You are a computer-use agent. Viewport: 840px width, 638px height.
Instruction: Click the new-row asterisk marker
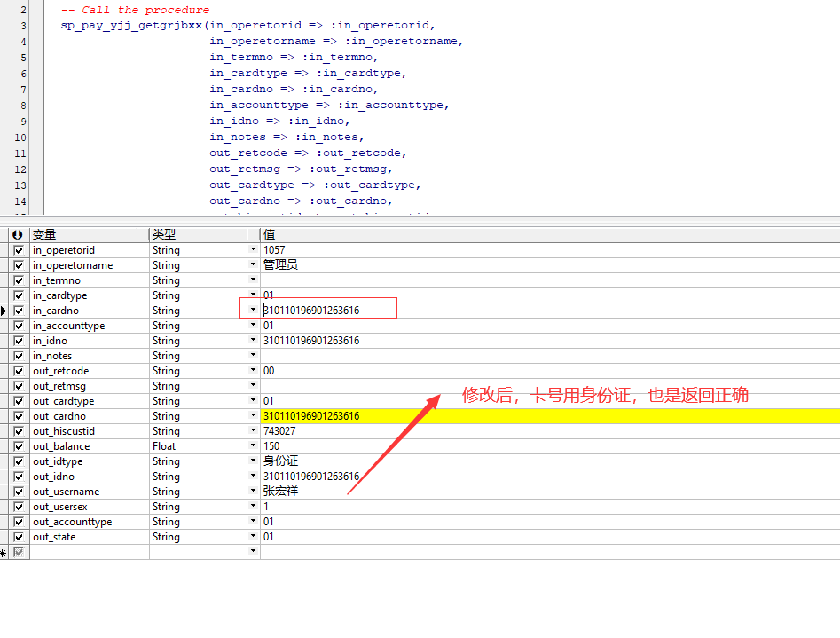click(4, 553)
